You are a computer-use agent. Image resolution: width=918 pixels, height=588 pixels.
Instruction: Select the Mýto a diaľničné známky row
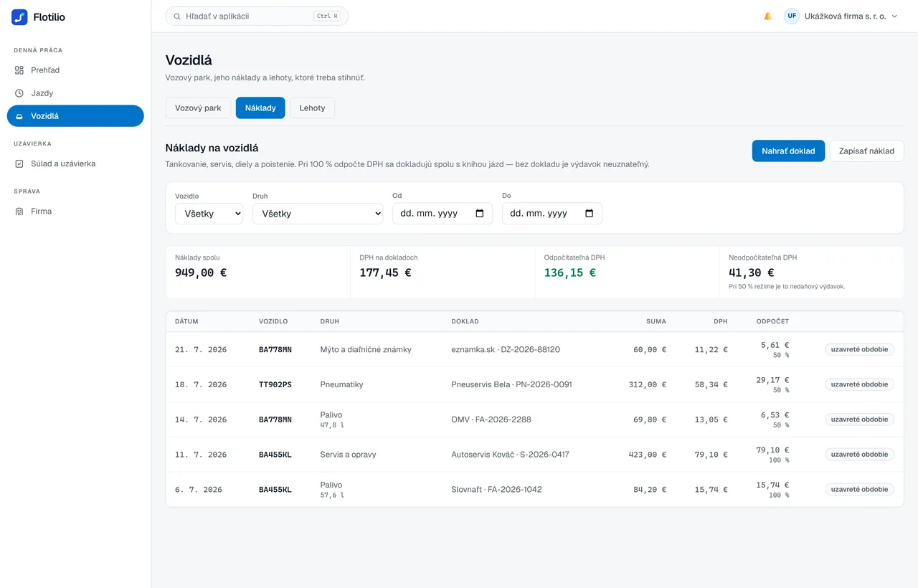534,349
